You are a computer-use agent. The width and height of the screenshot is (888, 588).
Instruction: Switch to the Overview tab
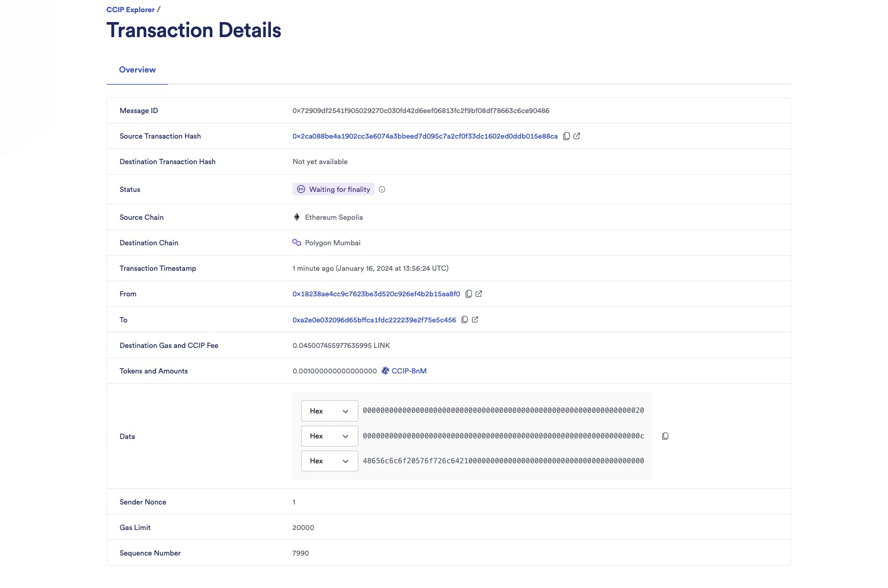(x=137, y=70)
